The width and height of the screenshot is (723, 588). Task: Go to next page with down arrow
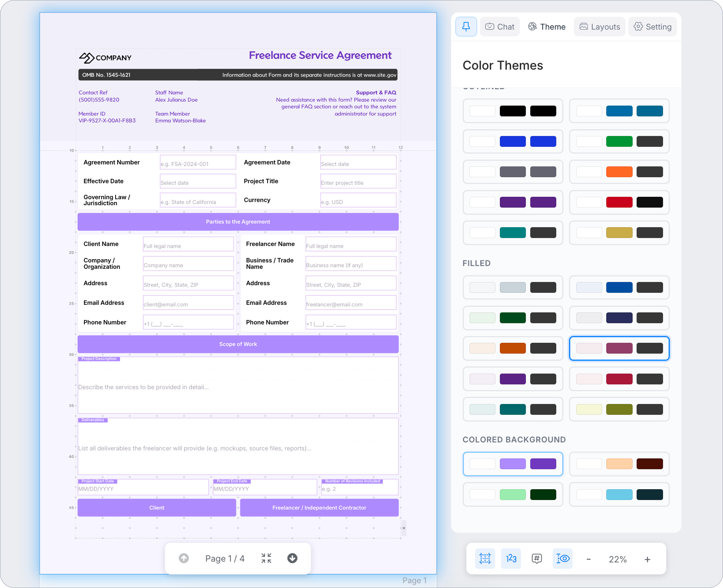pyautogui.click(x=292, y=558)
